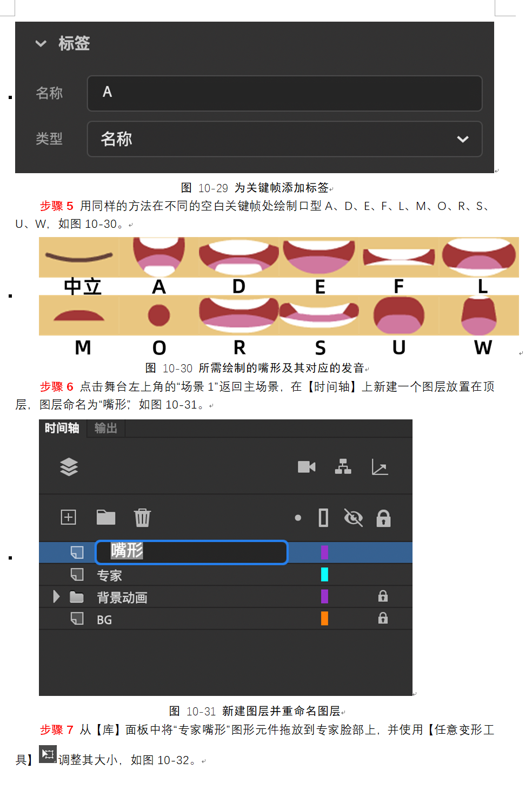Hide all layers with the eye icon
The image size is (532, 789).
click(x=354, y=518)
